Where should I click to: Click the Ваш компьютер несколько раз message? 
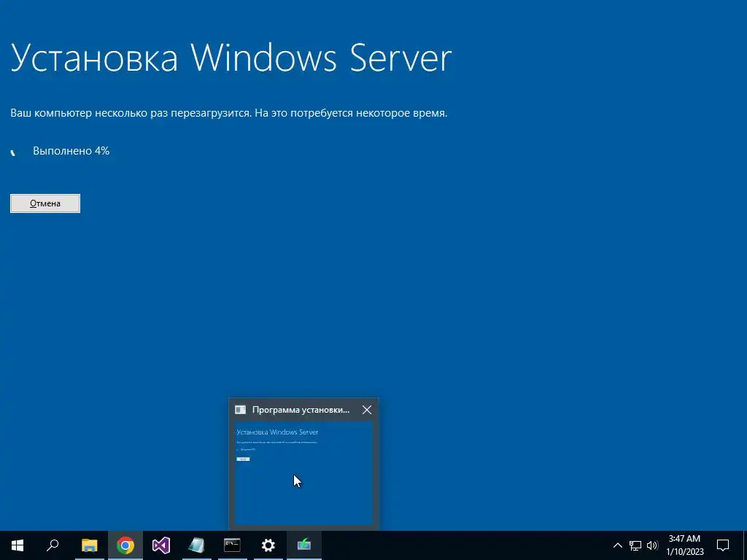point(228,113)
